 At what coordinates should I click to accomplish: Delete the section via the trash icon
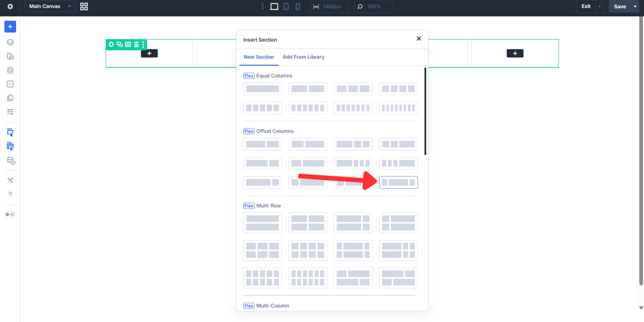(136, 44)
